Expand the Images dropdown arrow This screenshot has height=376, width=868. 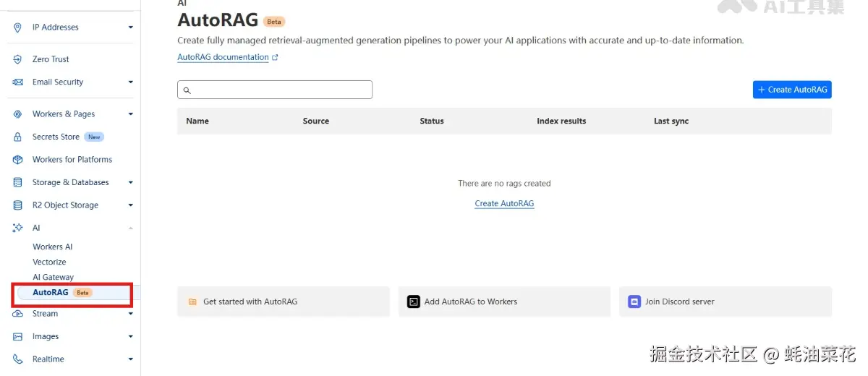(131, 337)
